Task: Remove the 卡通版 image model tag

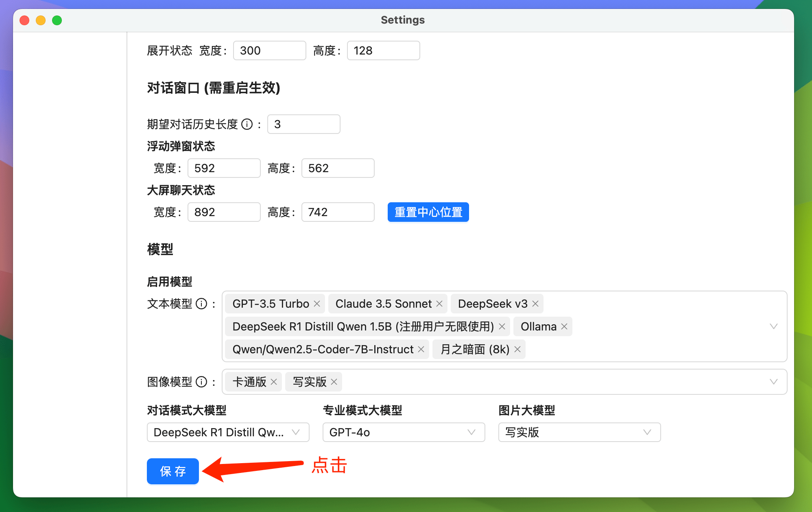Action: pos(274,382)
